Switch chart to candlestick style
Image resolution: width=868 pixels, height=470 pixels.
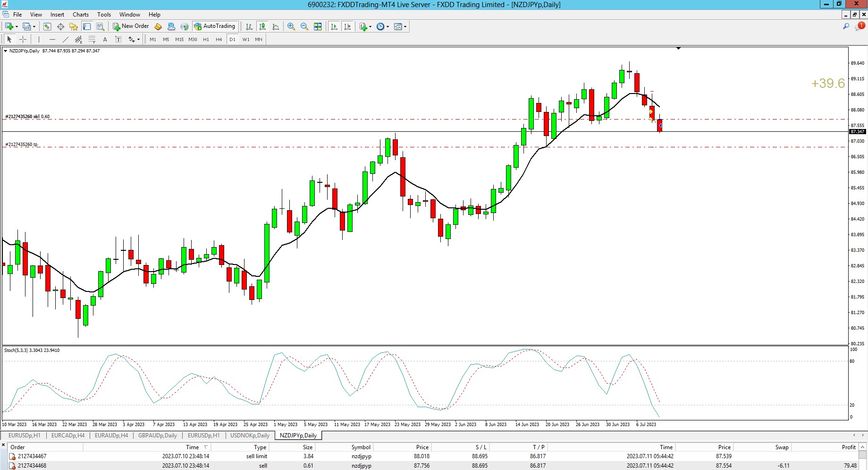coord(262,26)
